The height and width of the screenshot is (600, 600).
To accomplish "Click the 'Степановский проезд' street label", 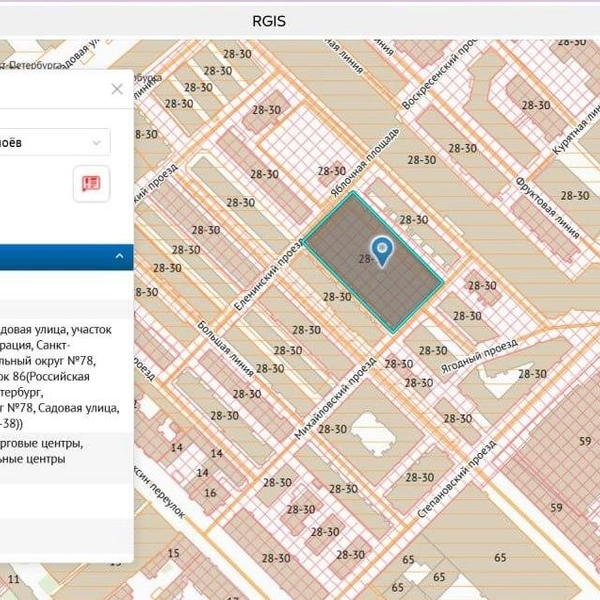I will [456, 479].
